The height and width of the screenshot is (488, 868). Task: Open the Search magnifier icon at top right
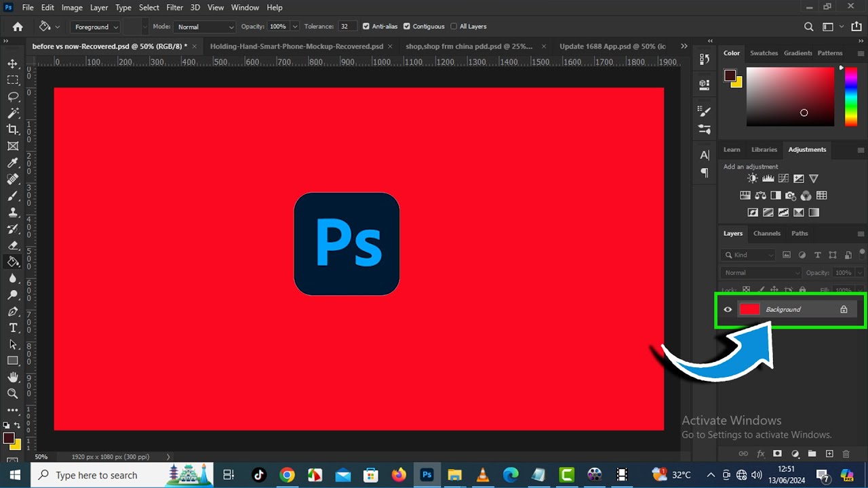click(808, 26)
